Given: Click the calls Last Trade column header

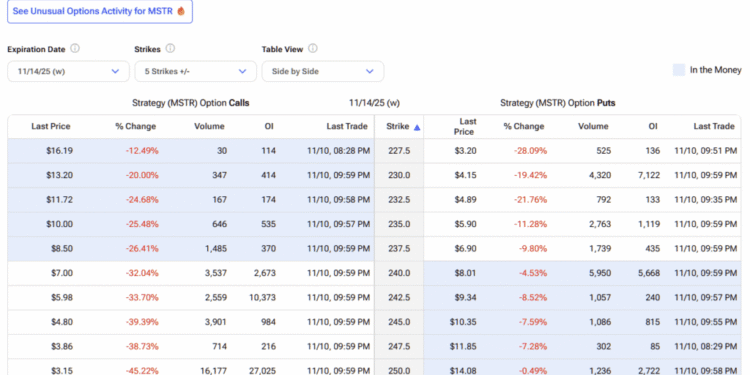Looking at the screenshot, I should (347, 126).
